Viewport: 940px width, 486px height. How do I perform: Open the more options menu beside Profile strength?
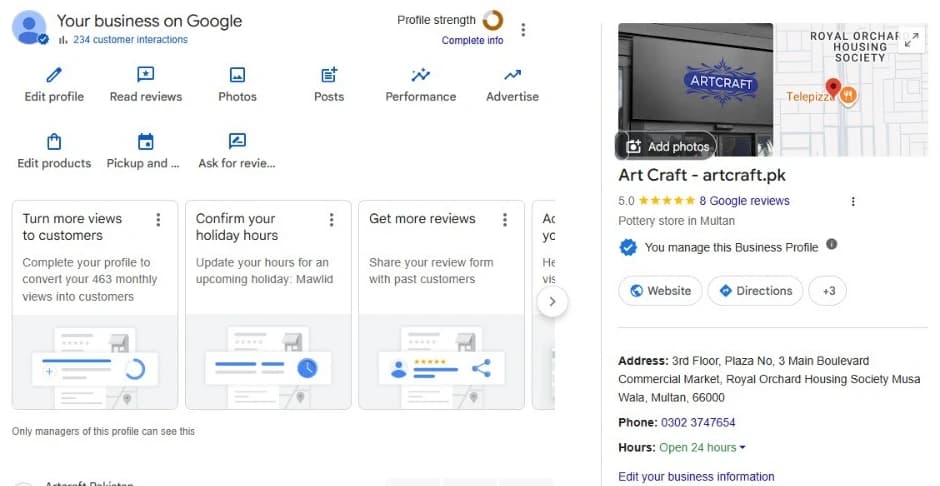(523, 29)
